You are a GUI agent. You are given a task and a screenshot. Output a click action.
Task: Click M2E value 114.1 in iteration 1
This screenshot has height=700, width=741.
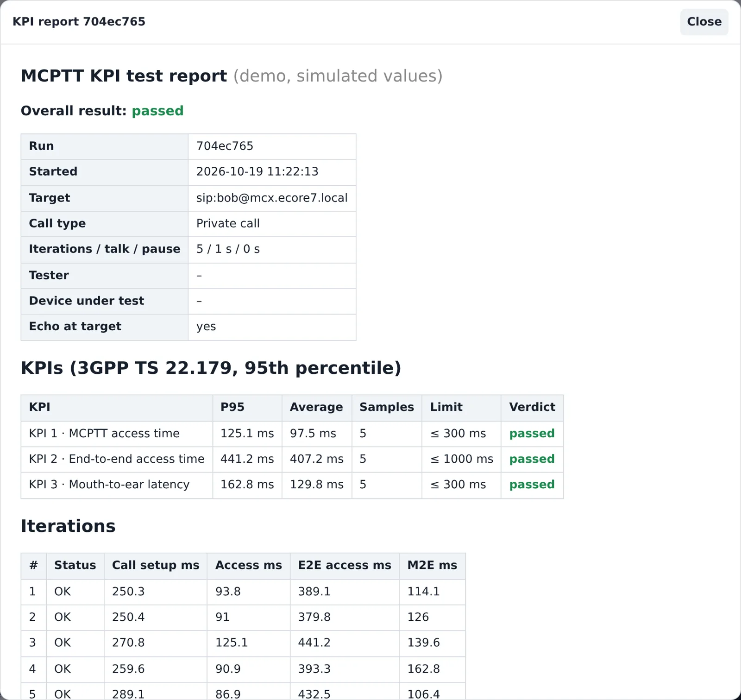click(424, 592)
